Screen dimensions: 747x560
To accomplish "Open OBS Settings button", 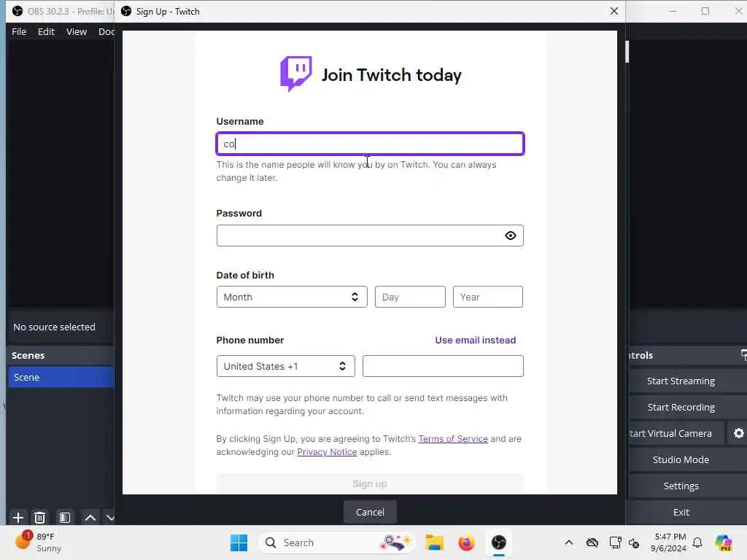I will [x=681, y=486].
